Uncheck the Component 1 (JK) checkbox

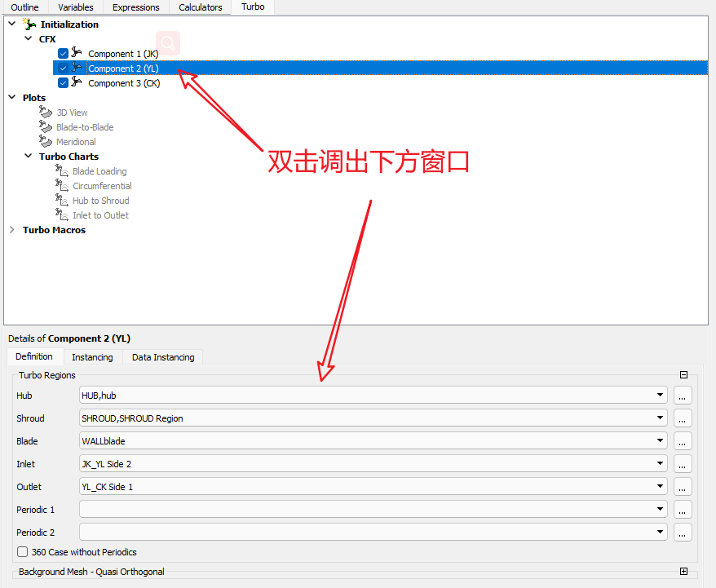point(63,54)
